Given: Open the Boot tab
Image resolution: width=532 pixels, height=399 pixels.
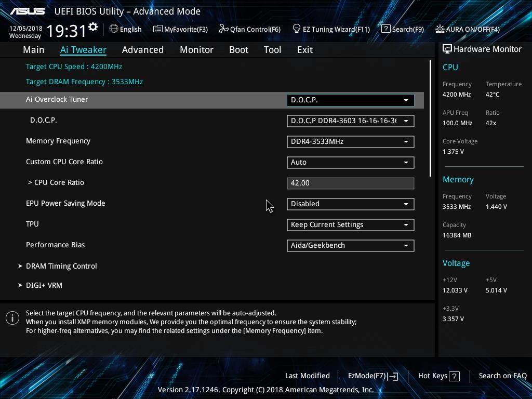Looking at the screenshot, I should point(238,50).
